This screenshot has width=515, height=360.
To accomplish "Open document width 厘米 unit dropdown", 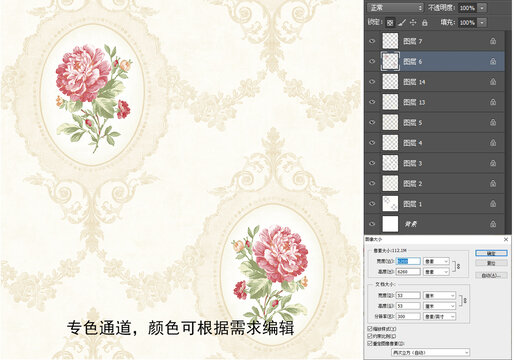I will (x=439, y=296).
